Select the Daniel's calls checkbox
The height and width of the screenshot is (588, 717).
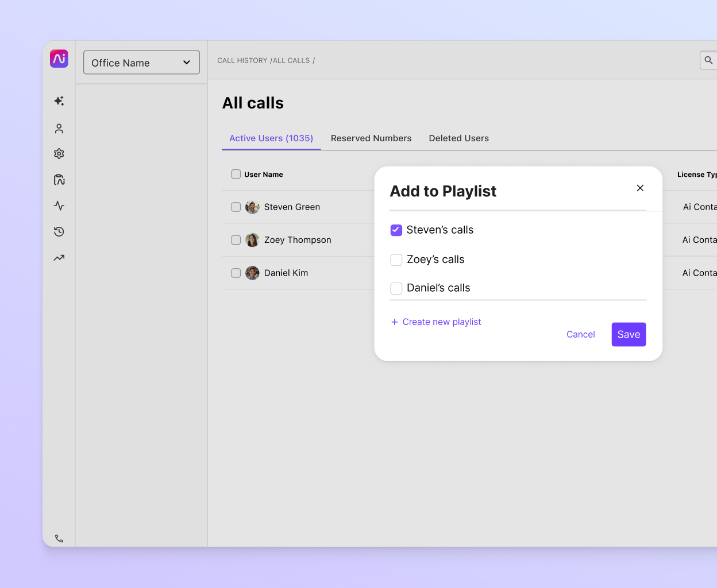396,288
